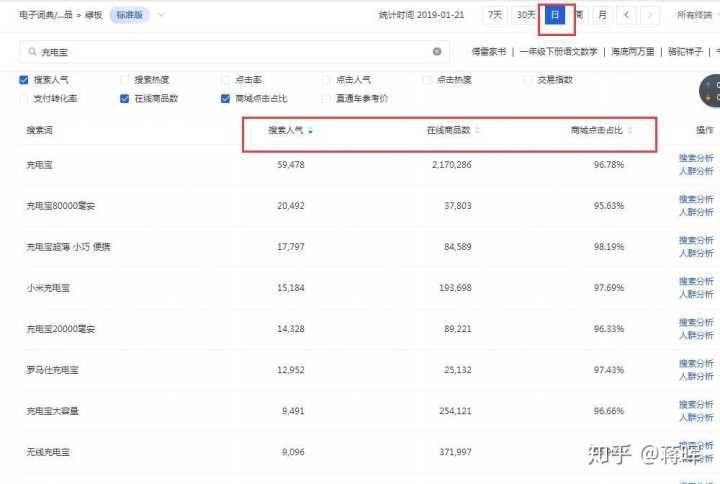The image size is (720, 484).
Task: Uncheck the 搜索人气 checkbox
Action: point(25,80)
